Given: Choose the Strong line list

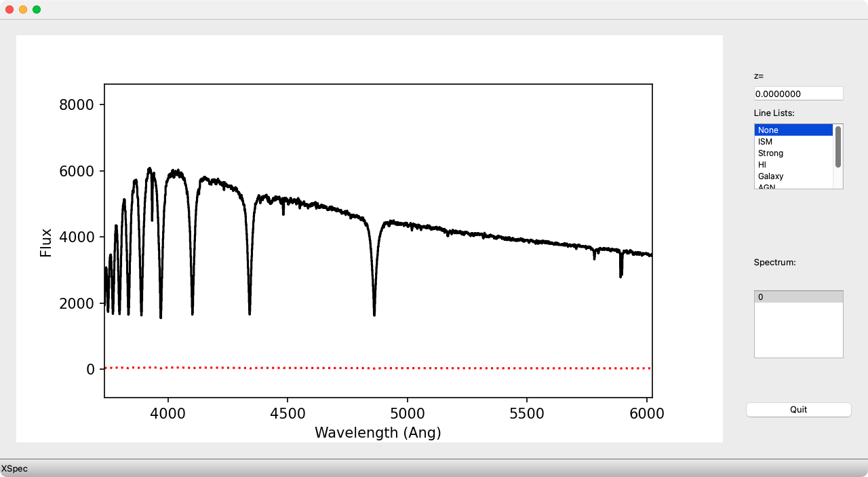Looking at the screenshot, I should (x=793, y=153).
